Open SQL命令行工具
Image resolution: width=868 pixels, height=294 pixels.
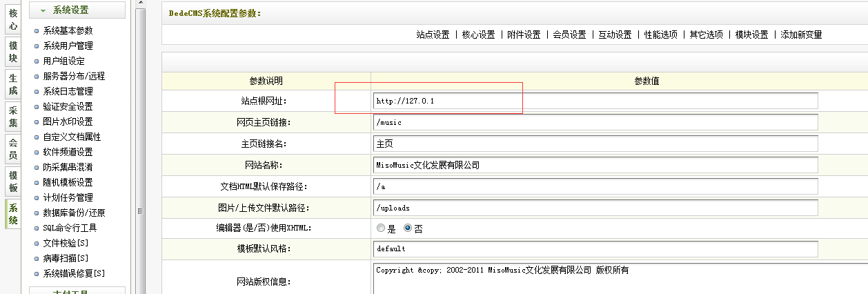point(70,228)
